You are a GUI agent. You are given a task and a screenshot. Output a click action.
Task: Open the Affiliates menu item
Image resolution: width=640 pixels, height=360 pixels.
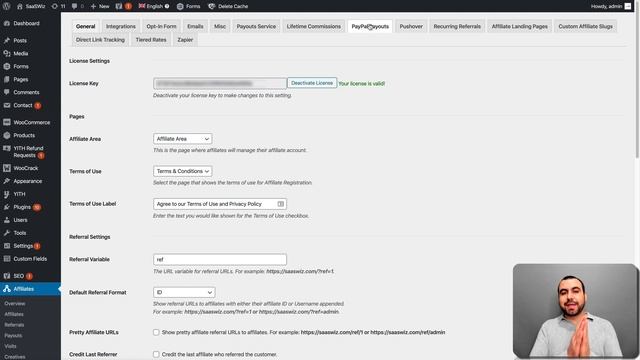[30, 289]
